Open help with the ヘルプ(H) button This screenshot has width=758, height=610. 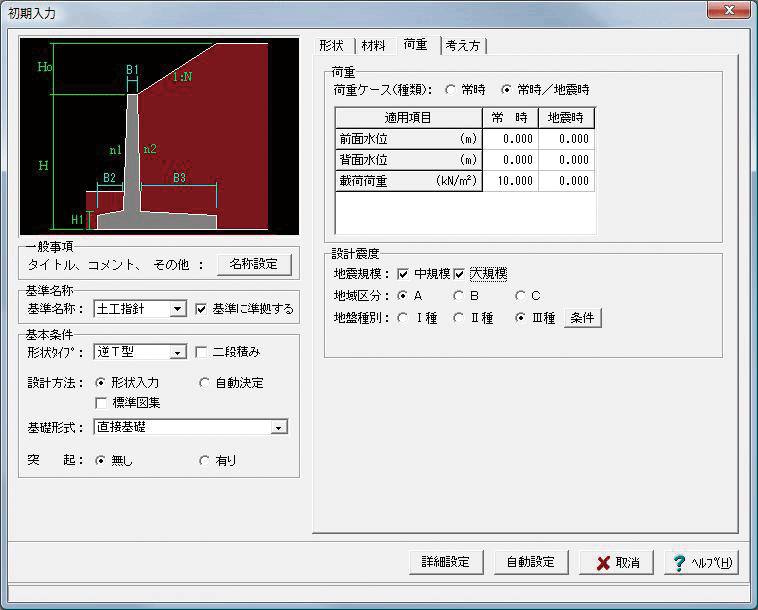pyautogui.click(x=701, y=562)
